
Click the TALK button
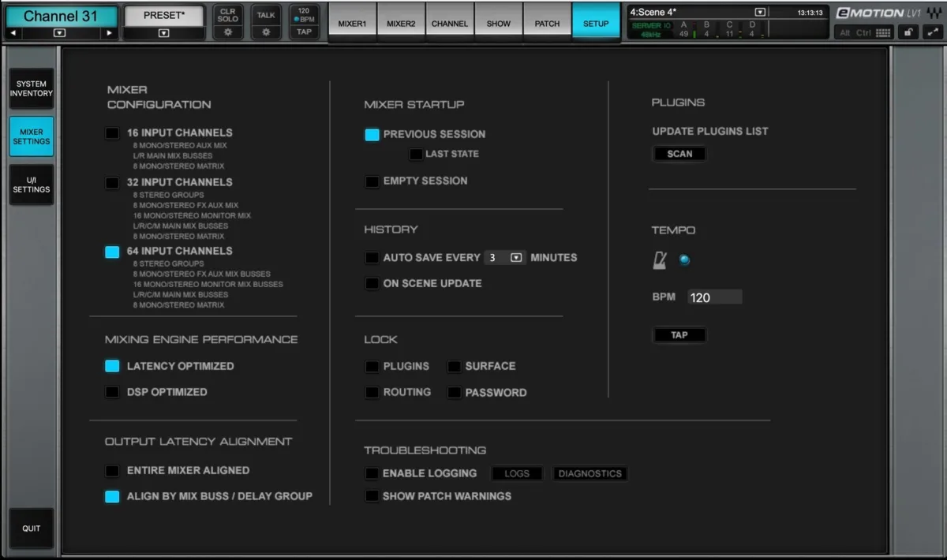[266, 16]
